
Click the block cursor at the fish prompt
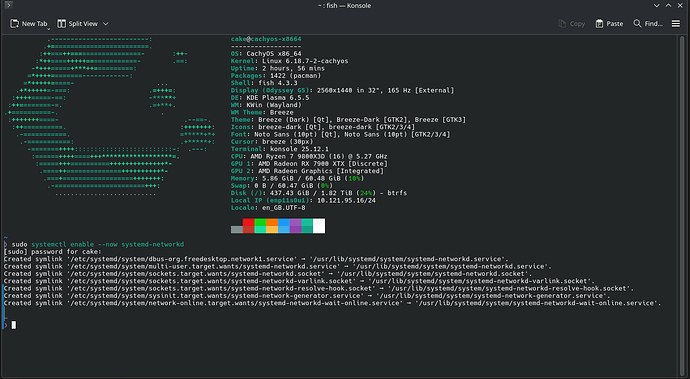tap(14, 325)
